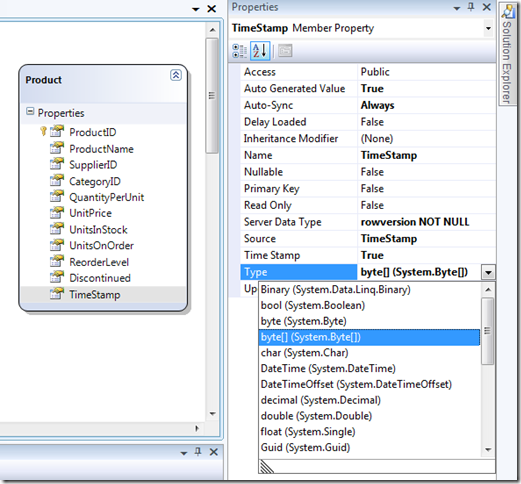Select decimal (System.Decimal) type
Screen dimensions: 521x484
pyautogui.click(x=369, y=400)
